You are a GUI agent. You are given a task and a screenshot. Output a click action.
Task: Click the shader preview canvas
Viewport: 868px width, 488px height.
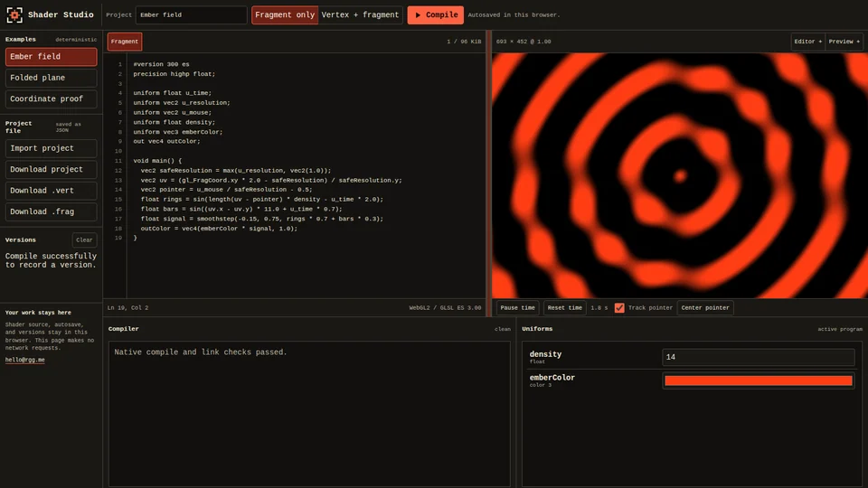click(x=680, y=175)
